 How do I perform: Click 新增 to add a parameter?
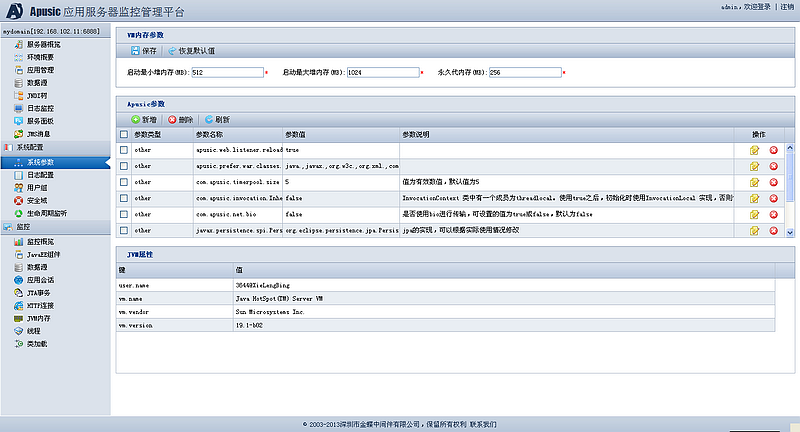144,119
